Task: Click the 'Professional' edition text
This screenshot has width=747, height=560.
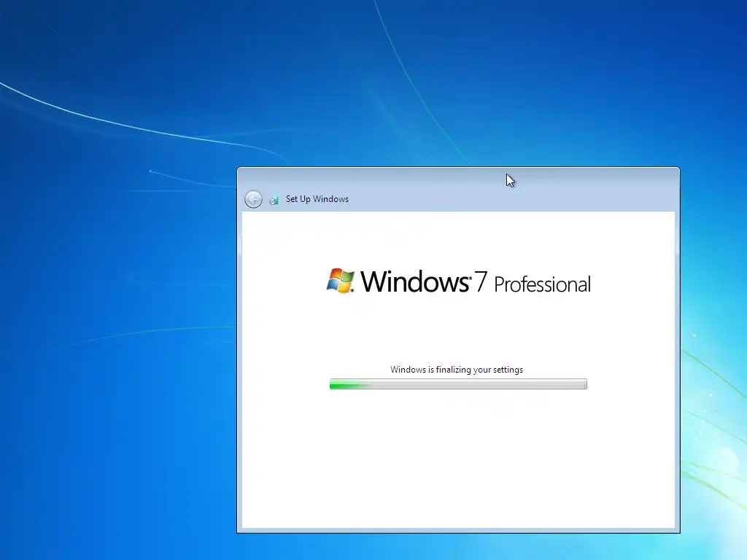Action: [542, 285]
